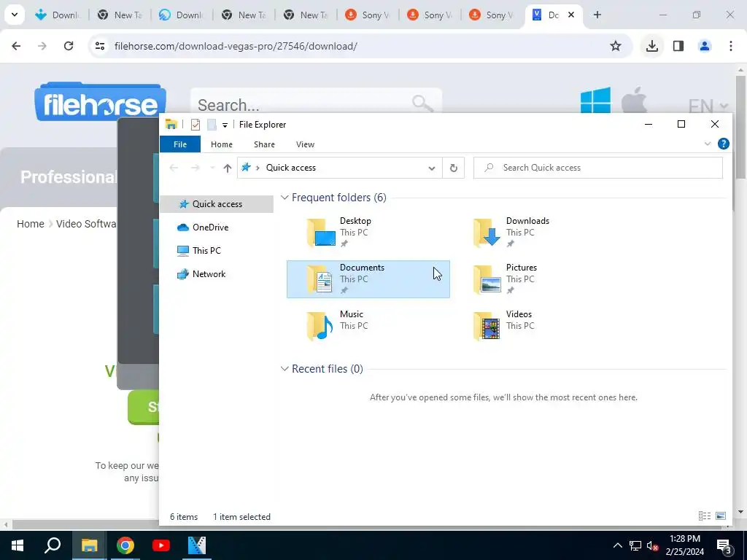Screen dimensions: 747x560
Task: Open the Music folder icon
Action: point(320,326)
